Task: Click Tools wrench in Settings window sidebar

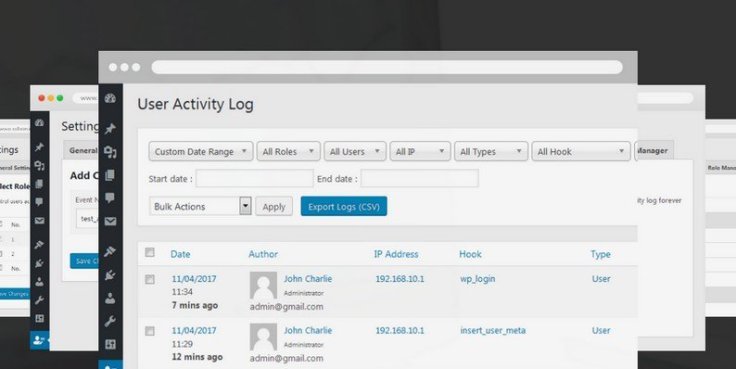Action: pos(39,300)
